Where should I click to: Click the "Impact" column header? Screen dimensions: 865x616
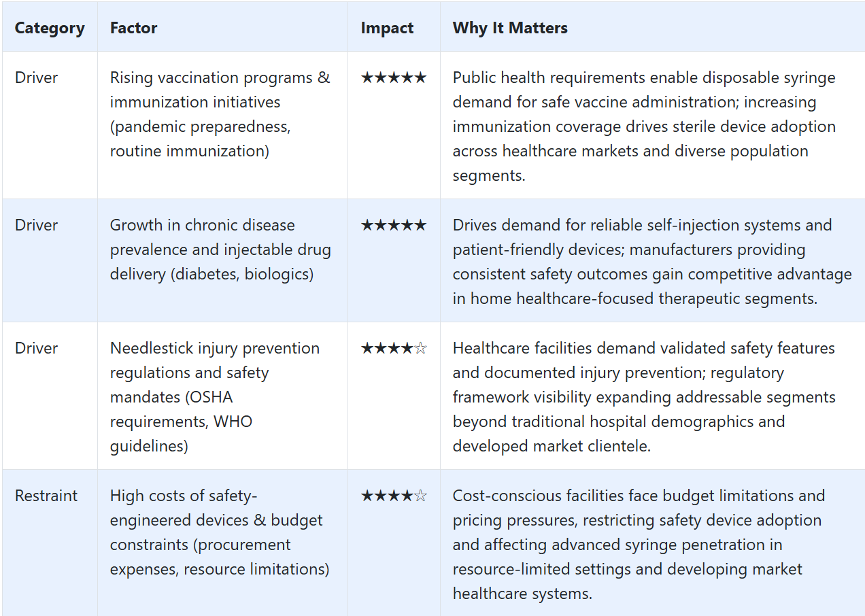[387, 28]
